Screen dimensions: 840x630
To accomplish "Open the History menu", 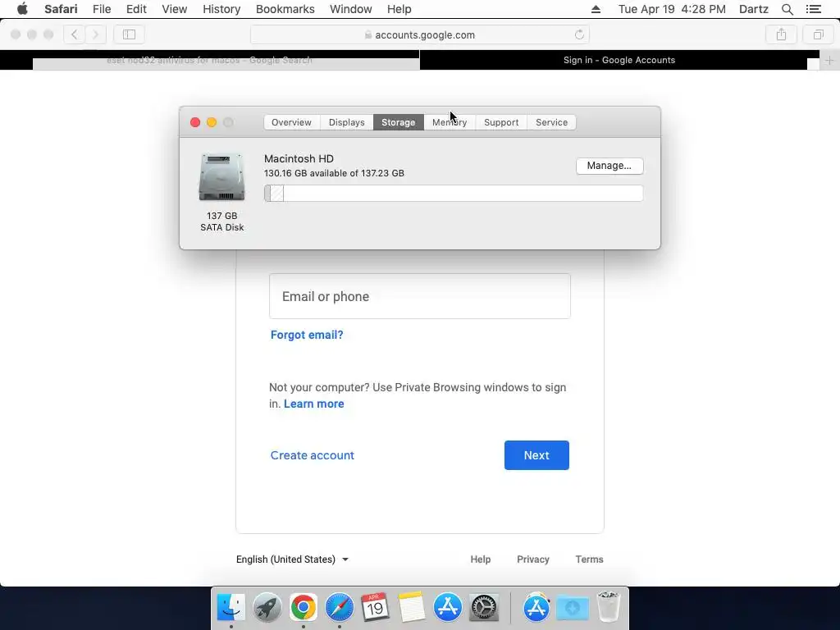I will tap(221, 9).
